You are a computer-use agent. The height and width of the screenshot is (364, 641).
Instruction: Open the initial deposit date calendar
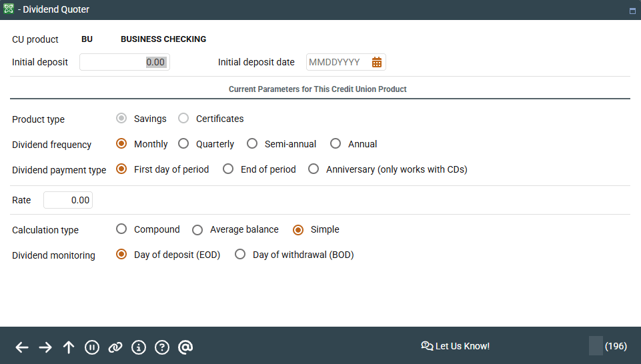pyautogui.click(x=377, y=62)
